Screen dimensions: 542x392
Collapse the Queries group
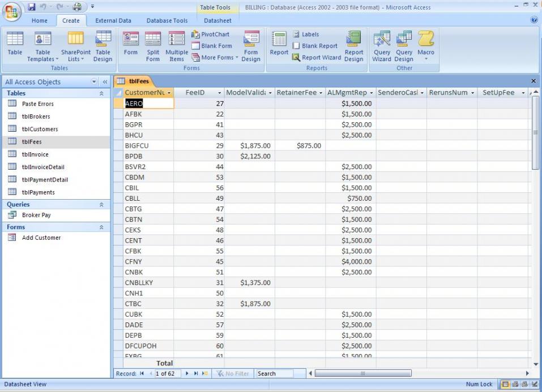coord(101,204)
